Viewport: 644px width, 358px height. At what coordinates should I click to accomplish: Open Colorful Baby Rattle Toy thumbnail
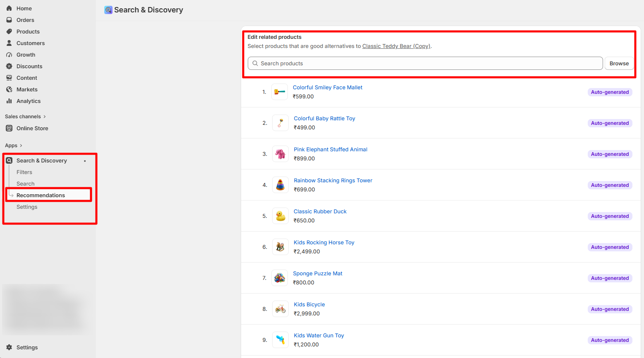click(x=280, y=123)
